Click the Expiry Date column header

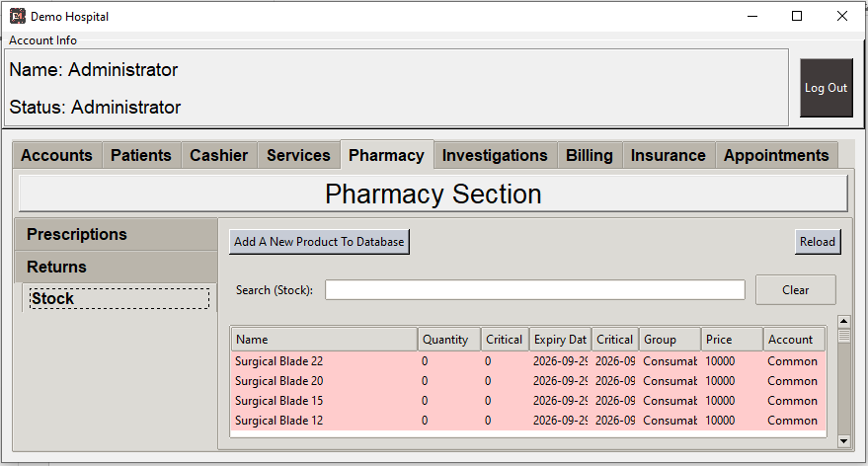pyautogui.click(x=560, y=340)
